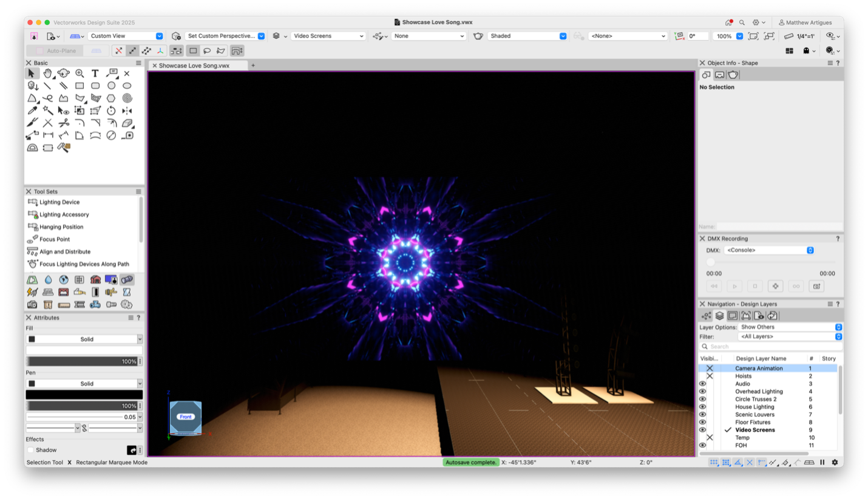This screenshot has height=501, width=868.
Task: Select the Lighting Device tool set item
Action: (x=59, y=202)
